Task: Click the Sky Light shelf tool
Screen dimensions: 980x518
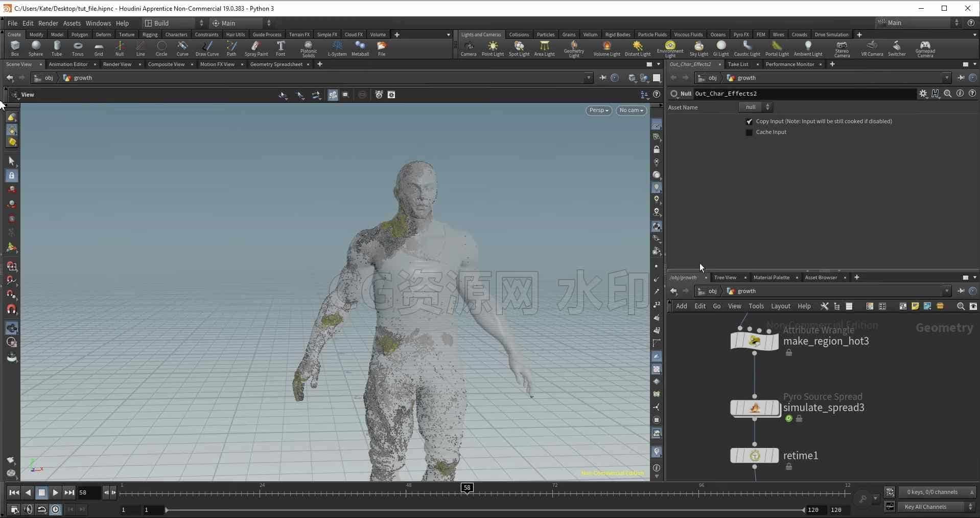Action: (x=698, y=48)
